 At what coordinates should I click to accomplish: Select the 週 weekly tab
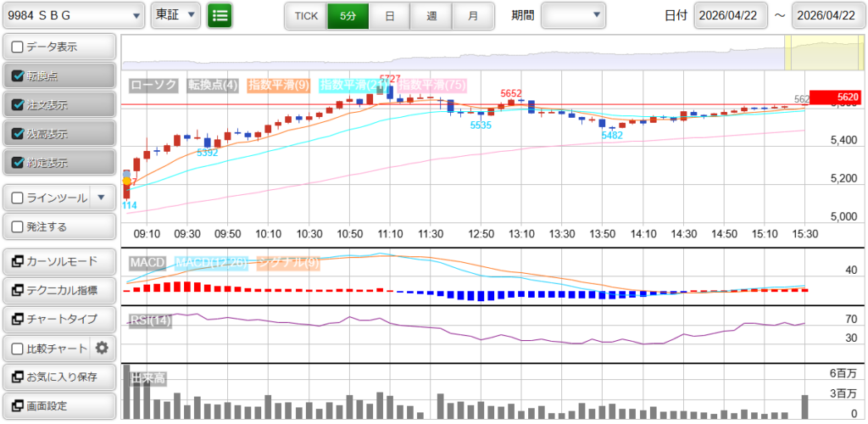click(431, 15)
